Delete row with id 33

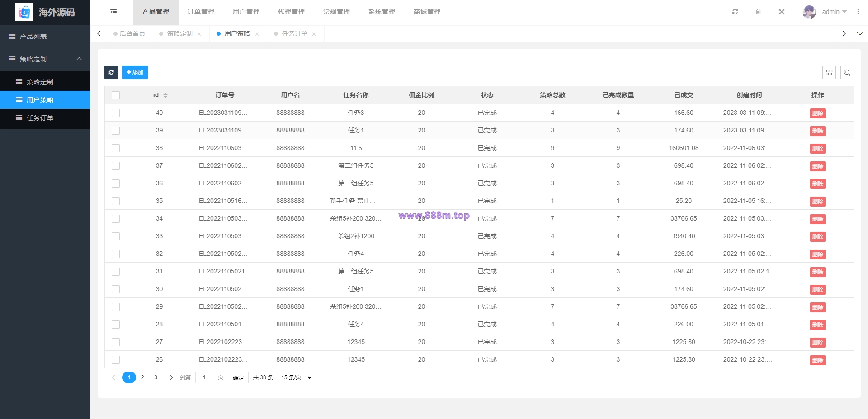[817, 237]
